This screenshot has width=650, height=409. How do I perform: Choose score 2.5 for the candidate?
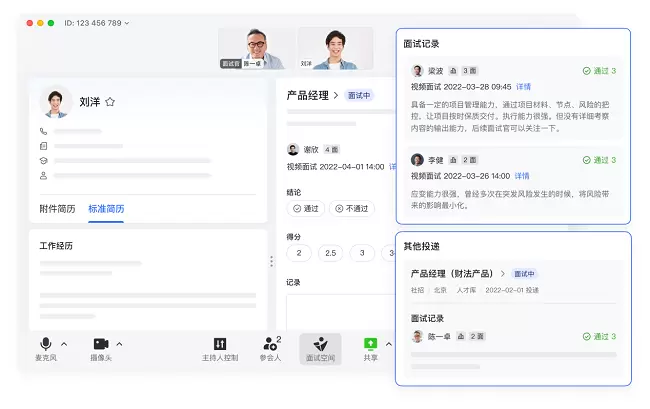[x=329, y=253]
